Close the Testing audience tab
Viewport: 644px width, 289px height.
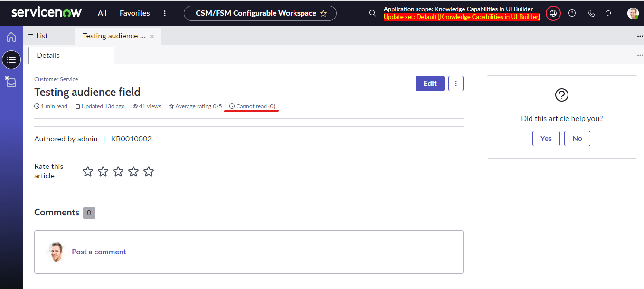tap(152, 37)
